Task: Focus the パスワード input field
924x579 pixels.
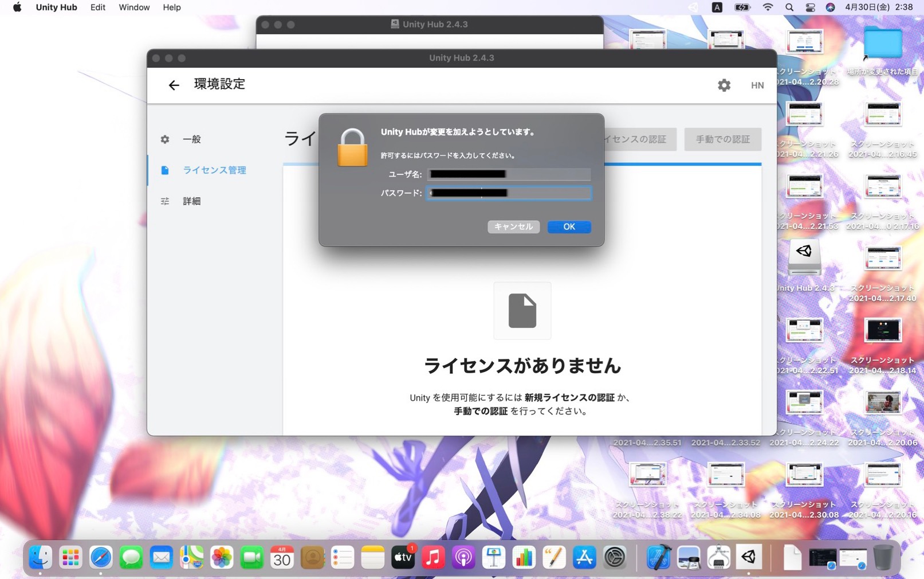Action: (x=509, y=193)
